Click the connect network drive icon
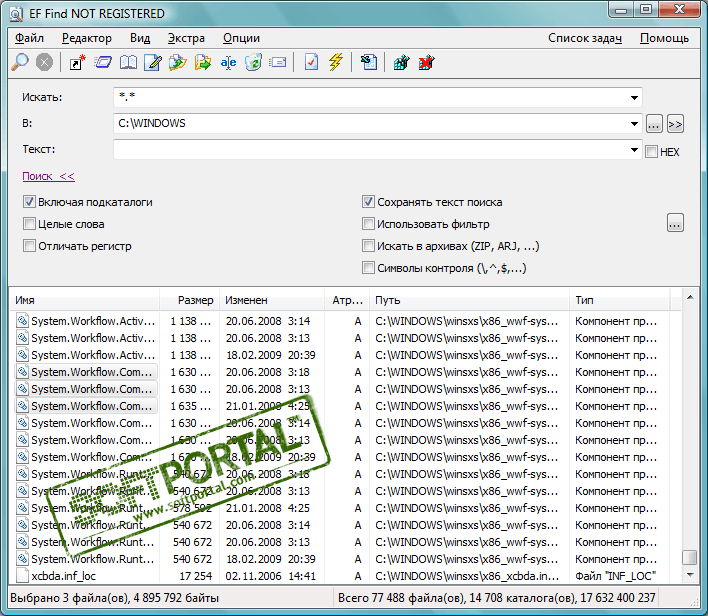The image size is (708, 616). point(401,62)
